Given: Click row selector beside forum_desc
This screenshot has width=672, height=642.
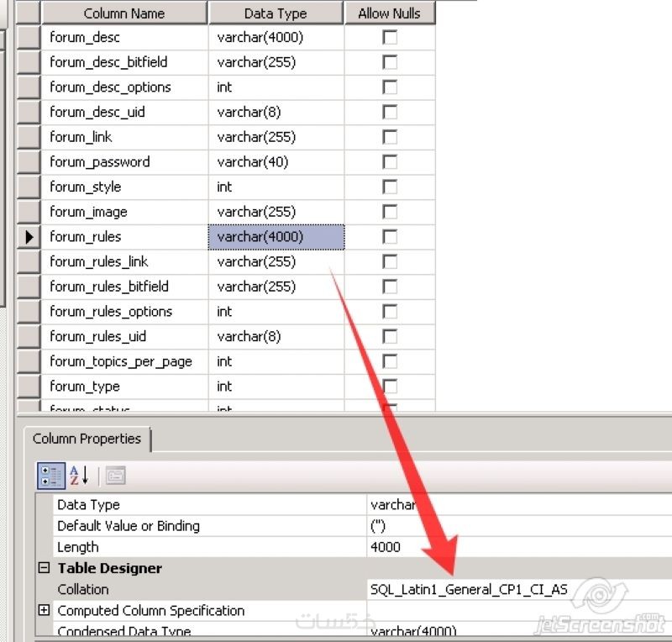Looking at the screenshot, I should tap(29, 37).
